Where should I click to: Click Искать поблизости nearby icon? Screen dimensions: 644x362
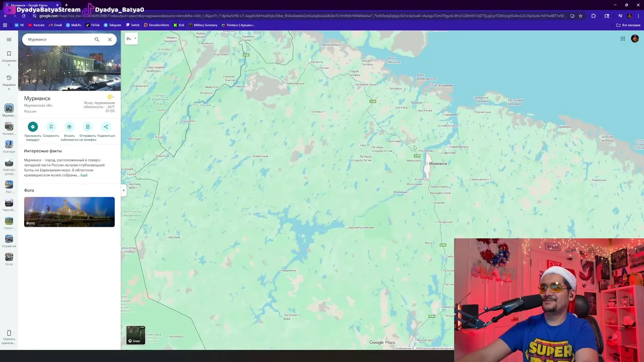69,127
